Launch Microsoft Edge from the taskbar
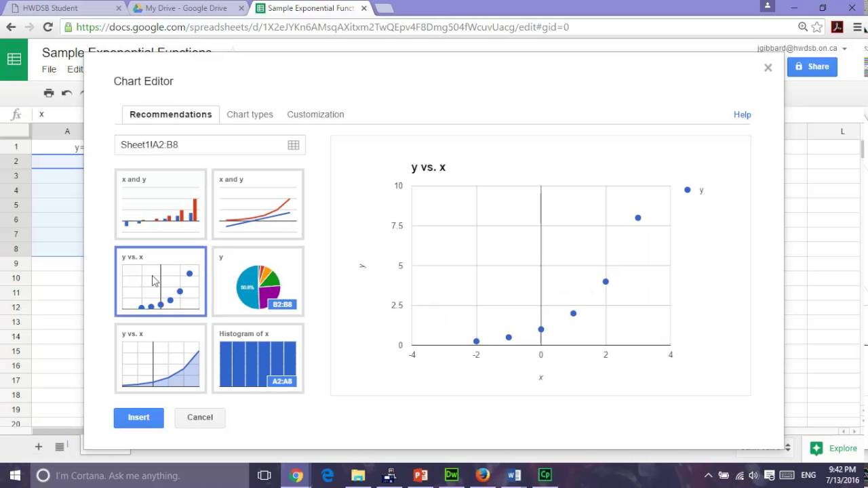 tap(327, 475)
